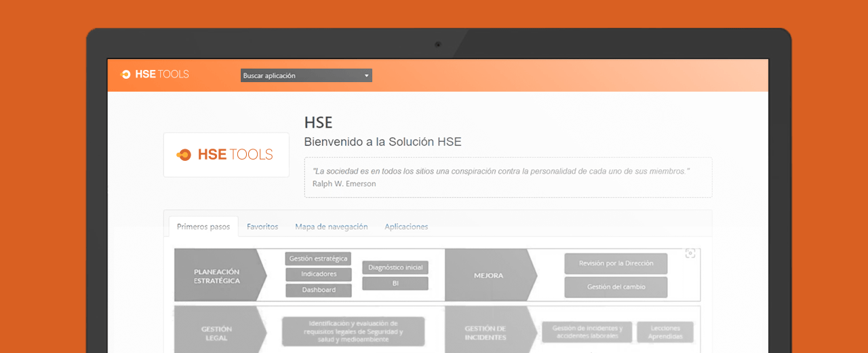Expand the diagram with fullscreen icon
Viewport: 868px width, 353px height.
coord(690,253)
